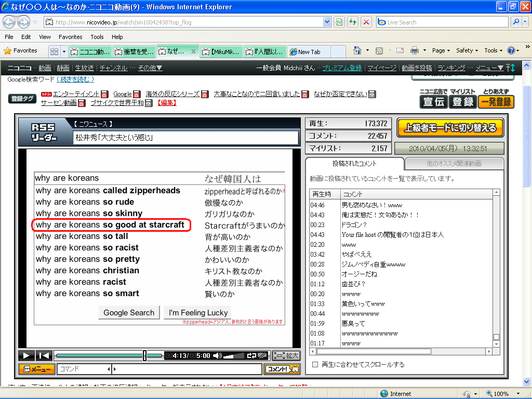Toggle comment display off icon in player
The height and width of the screenshot is (399, 532).
(262, 355)
